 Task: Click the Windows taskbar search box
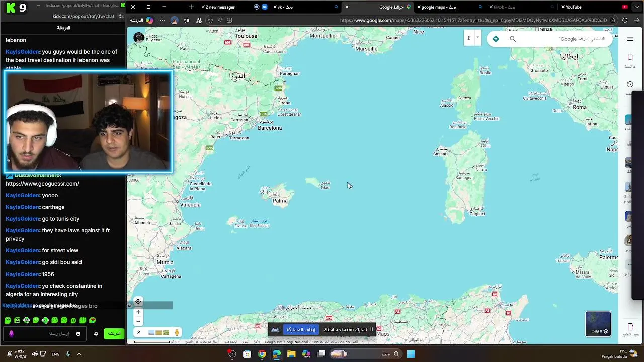coord(366,354)
